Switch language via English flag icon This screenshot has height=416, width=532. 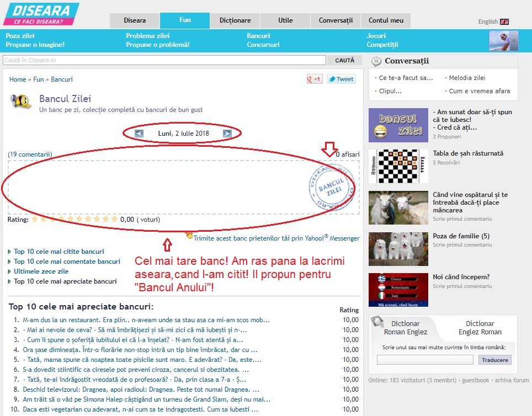504,22
